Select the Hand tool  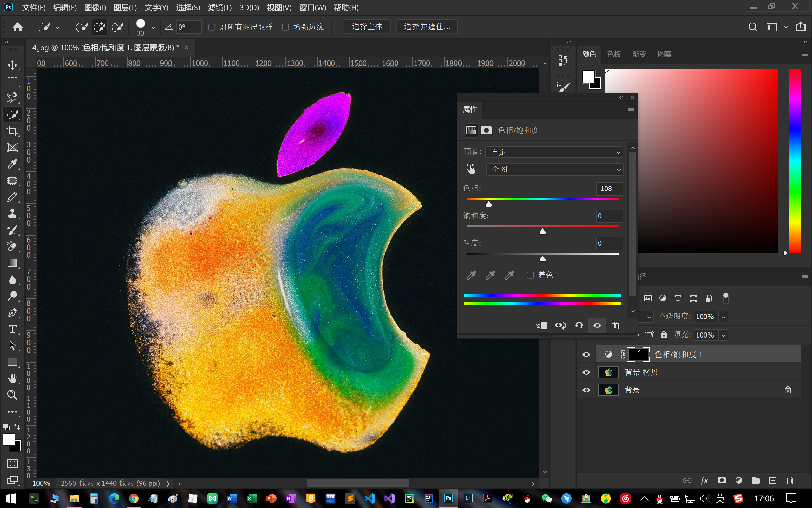(12, 378)
